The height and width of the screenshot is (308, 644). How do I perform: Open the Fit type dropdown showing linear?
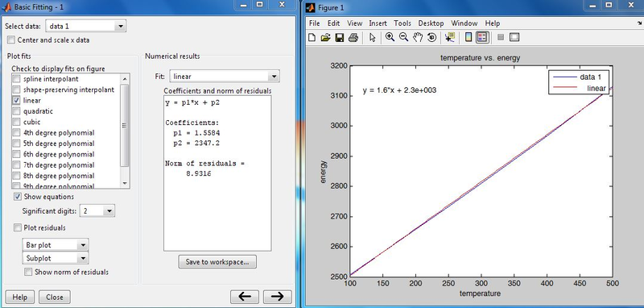(225, 76)
